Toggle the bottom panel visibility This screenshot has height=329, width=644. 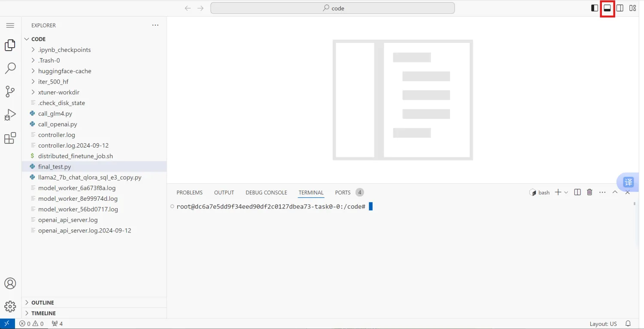(607, 8)
